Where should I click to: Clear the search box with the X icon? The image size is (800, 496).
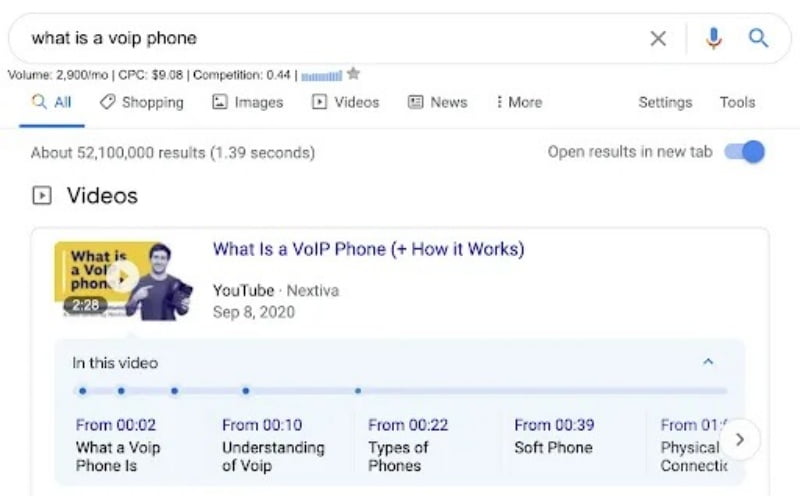[x=658, y=39]
